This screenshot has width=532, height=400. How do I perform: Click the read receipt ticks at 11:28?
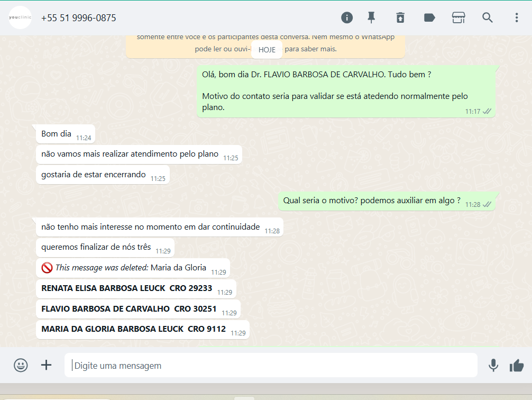tap(487, 204)
